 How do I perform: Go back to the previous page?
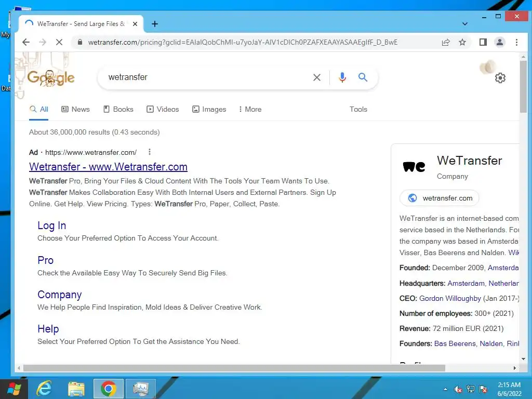pyautogui.click(x=26, y=42)
